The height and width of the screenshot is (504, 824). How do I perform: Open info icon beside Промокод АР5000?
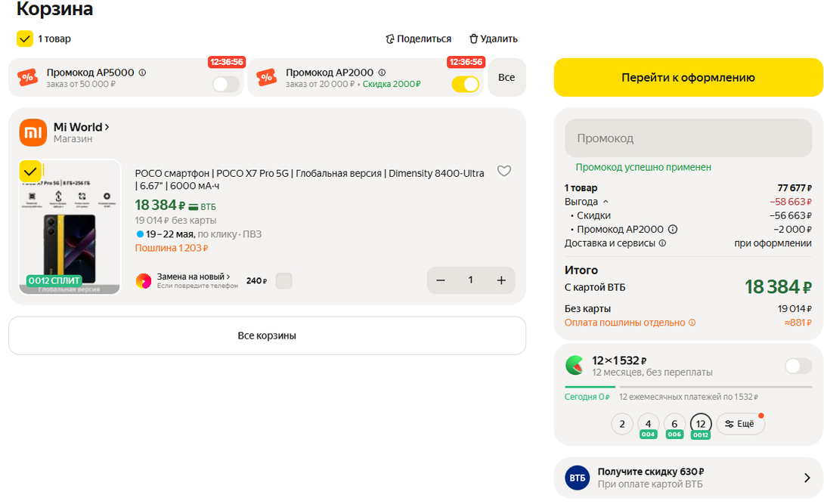point(142,73)
